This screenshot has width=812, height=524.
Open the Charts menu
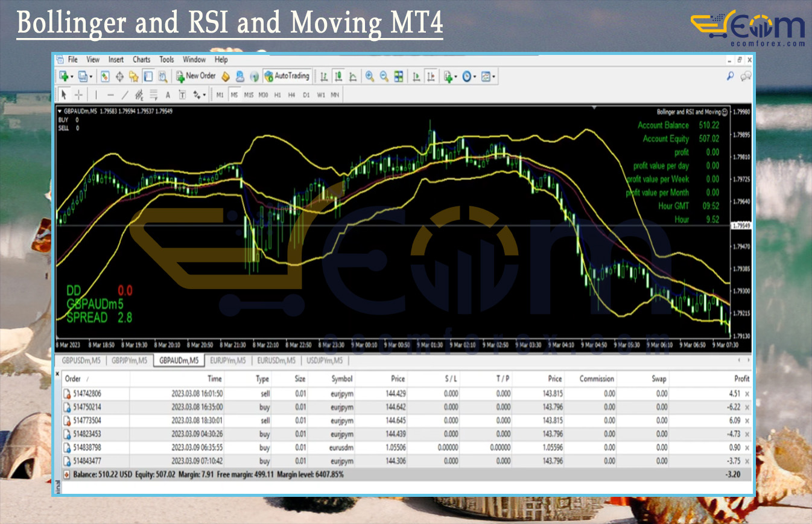click(x=141, y=60)
